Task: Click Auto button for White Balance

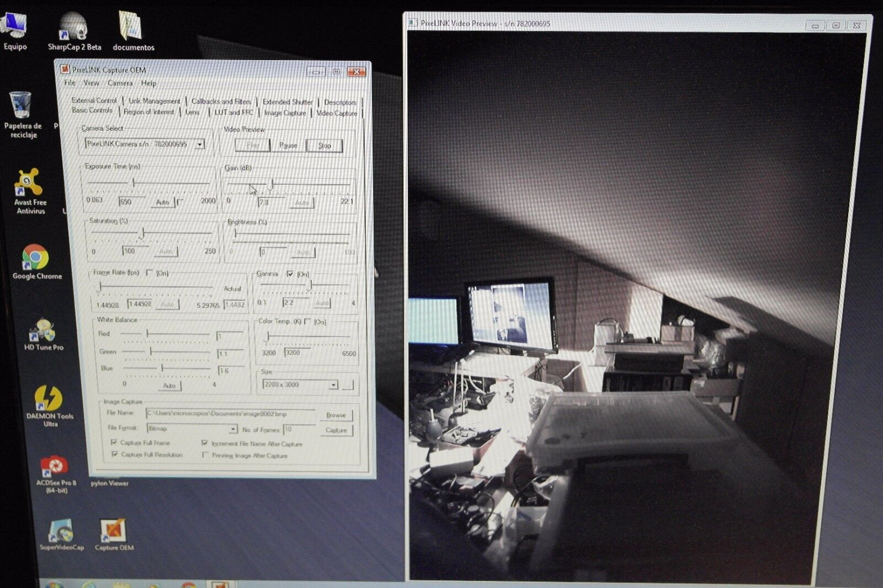Action: coord(169,386)
